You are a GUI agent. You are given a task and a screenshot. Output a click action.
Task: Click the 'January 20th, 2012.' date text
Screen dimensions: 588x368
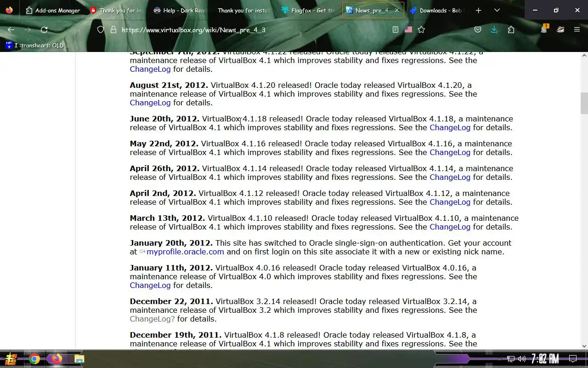pos(171,243)
